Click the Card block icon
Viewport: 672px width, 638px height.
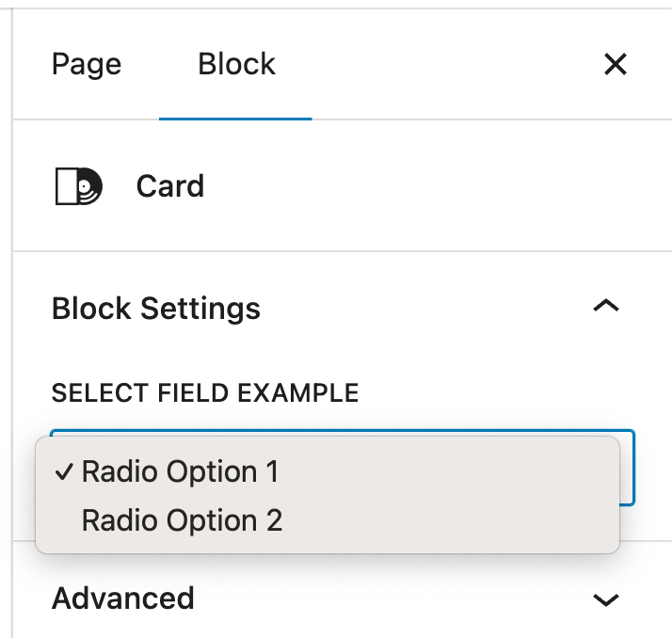[78, 186]
